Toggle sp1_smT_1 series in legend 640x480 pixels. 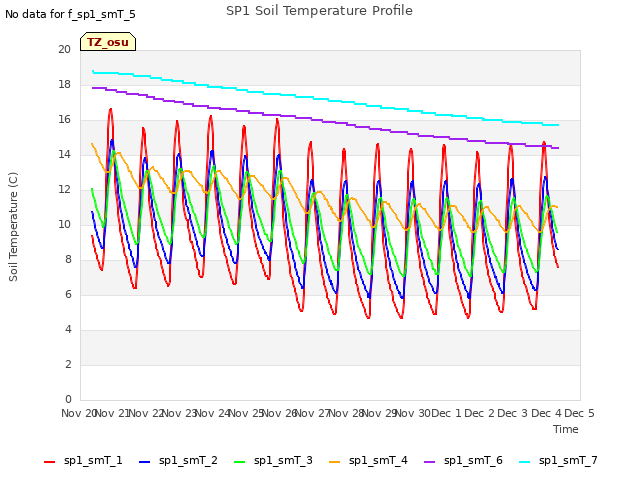coord(83,461)
